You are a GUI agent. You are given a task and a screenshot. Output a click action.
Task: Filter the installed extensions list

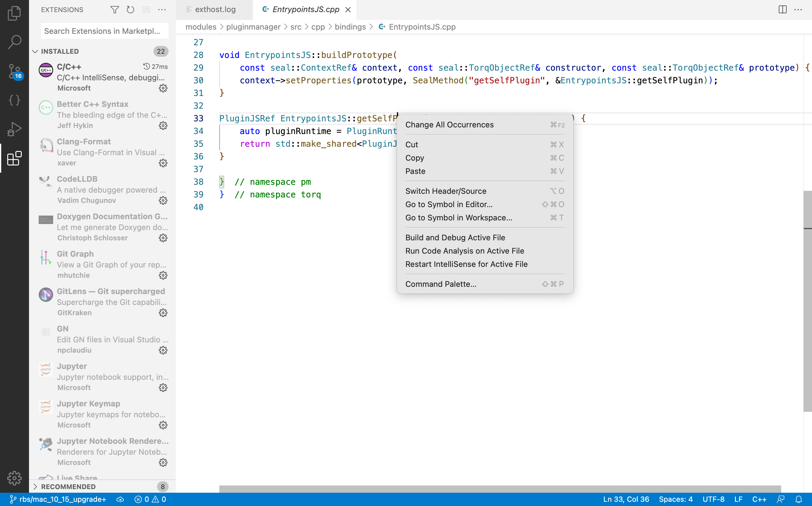(114, 10)
